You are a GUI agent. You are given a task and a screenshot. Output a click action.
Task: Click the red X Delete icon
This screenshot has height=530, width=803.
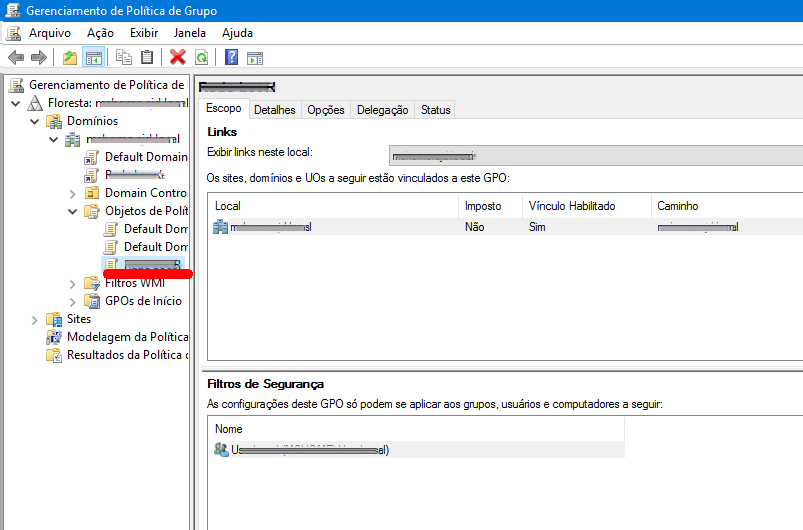(x=178, y=57)
